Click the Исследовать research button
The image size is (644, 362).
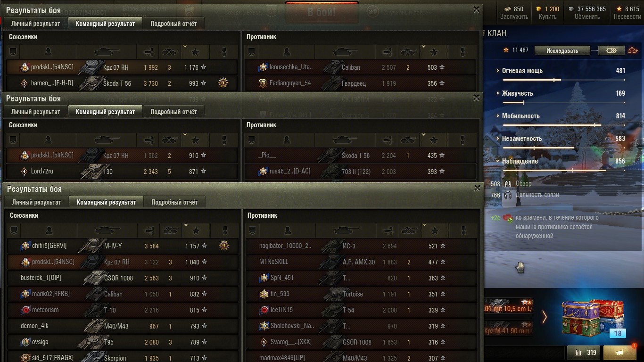[562, 50]
